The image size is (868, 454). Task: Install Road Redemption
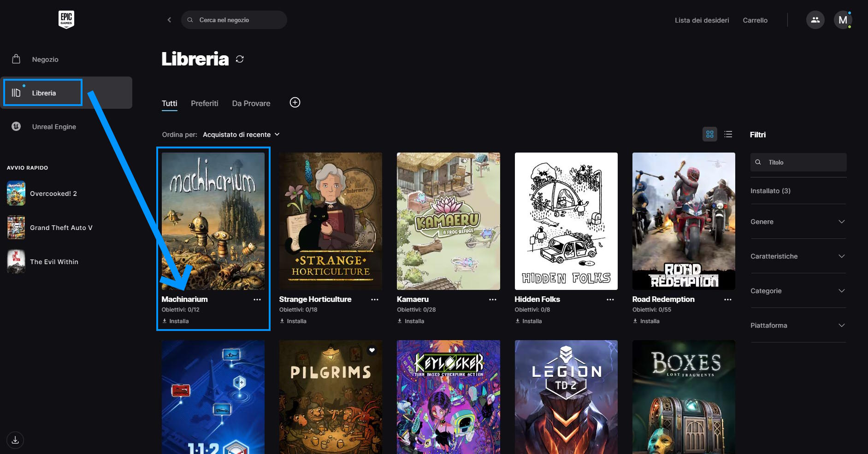tap(646, 321)
